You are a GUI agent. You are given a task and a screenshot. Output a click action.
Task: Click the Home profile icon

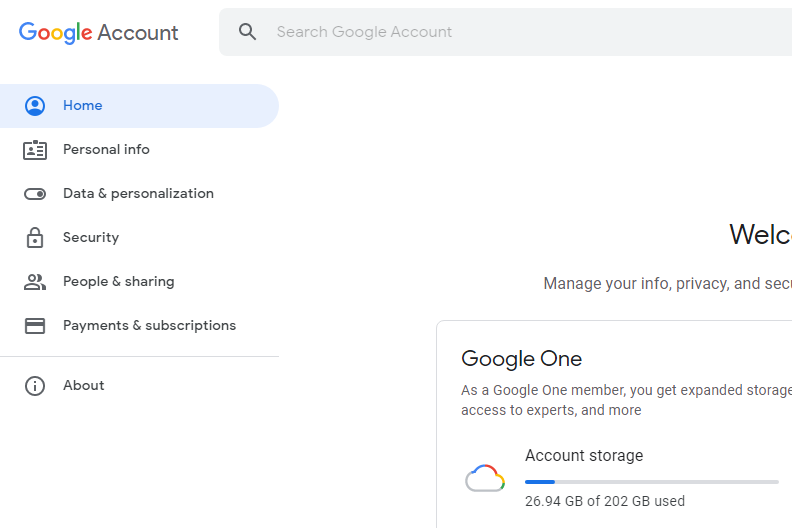[x=35, y=106]
